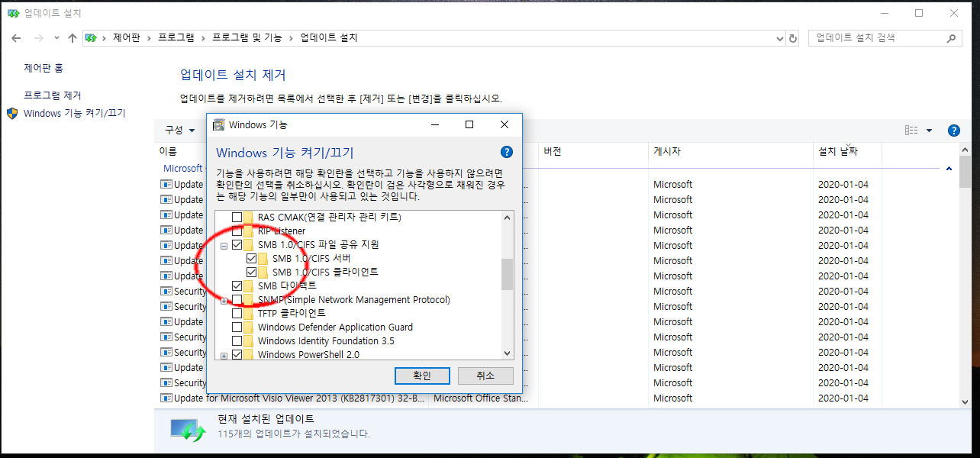Sort by 버전 column header
The height and width of the screenshot is (458, 980).
click(x=593, y=152)
